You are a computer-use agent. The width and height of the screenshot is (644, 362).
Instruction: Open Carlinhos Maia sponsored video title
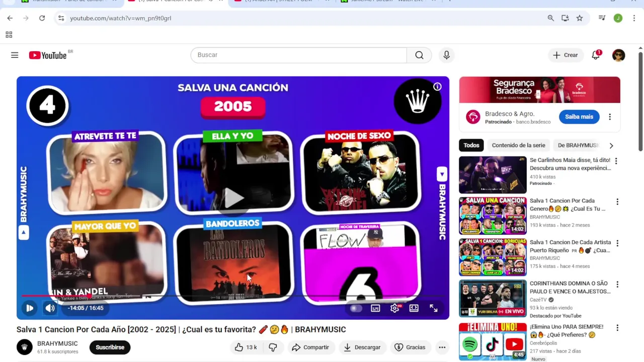[x=570, y=164]
